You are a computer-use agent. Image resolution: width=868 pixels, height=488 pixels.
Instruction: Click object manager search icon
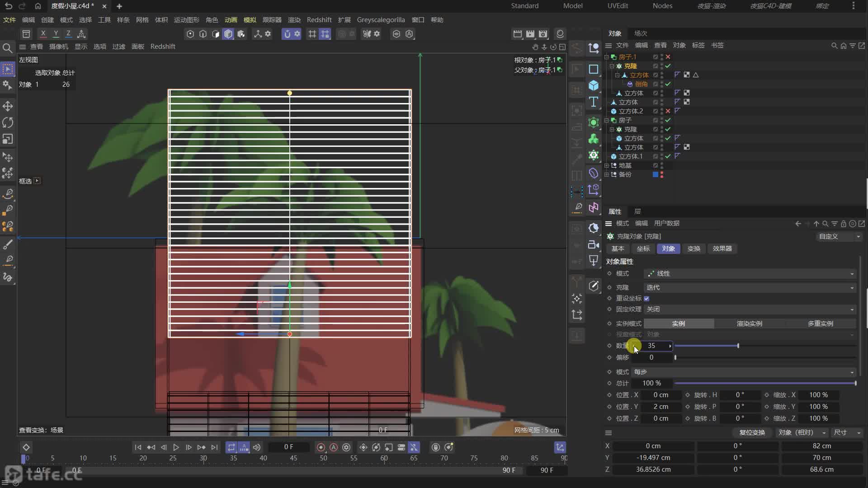(835, 46)
